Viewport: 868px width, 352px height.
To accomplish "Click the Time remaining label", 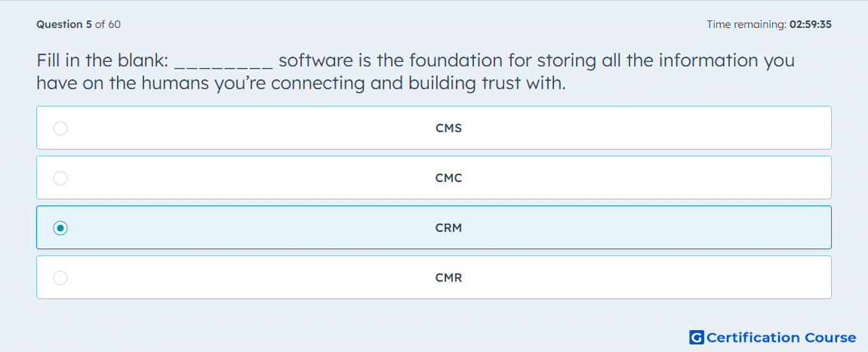I will point(748,24).
